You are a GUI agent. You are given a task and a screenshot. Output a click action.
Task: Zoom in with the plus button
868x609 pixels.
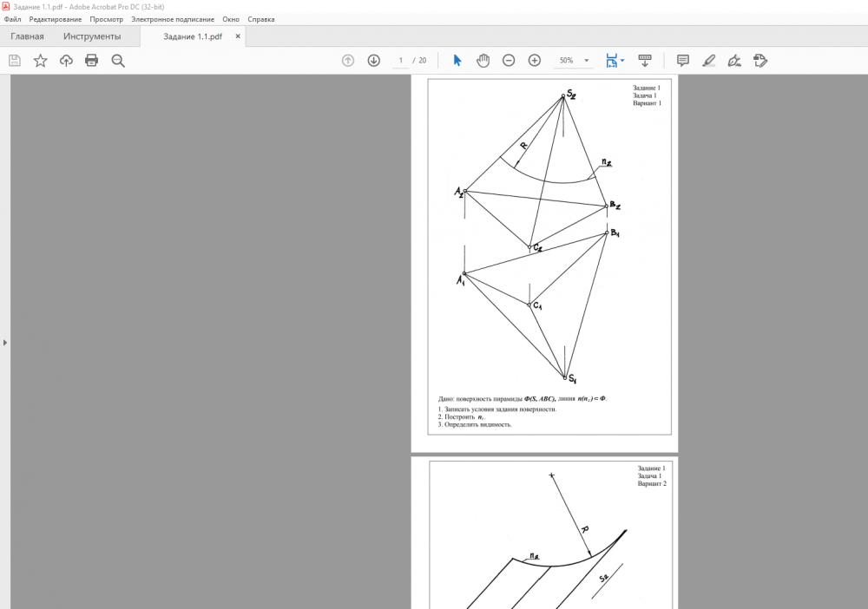click(x=535, y=61)
